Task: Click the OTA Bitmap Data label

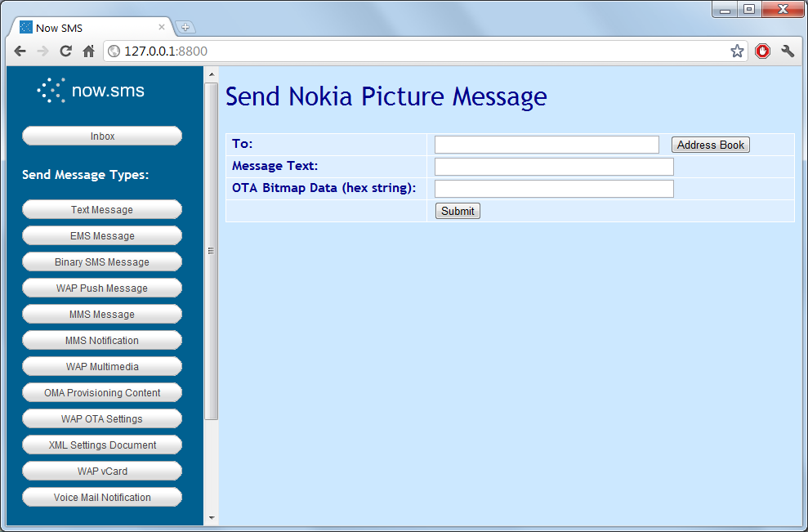Action: [324, 188]
